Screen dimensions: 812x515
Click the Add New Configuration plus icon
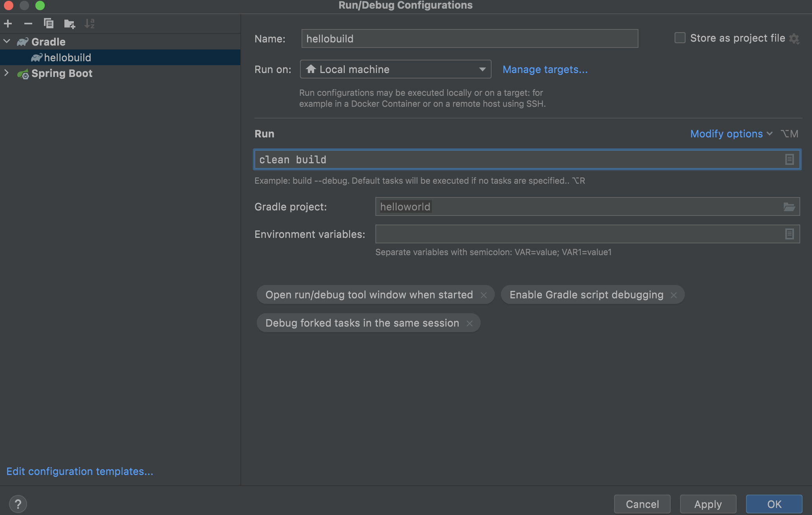coord(8,24)
